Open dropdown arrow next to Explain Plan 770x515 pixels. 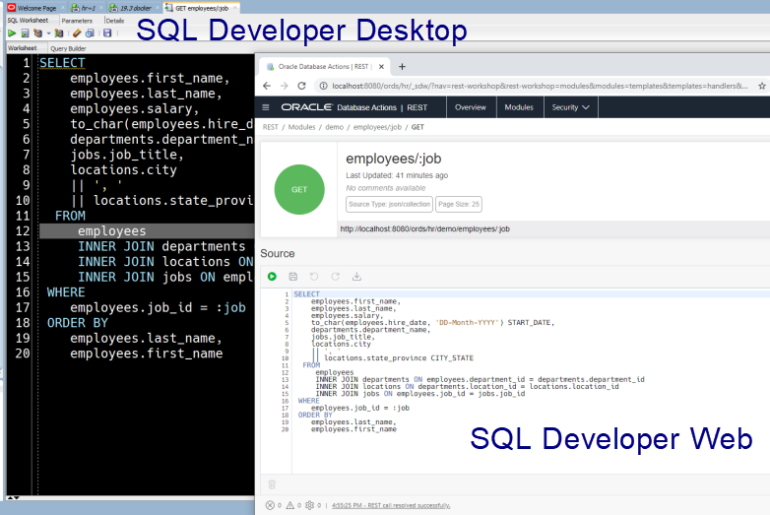[x=48, y=33]
